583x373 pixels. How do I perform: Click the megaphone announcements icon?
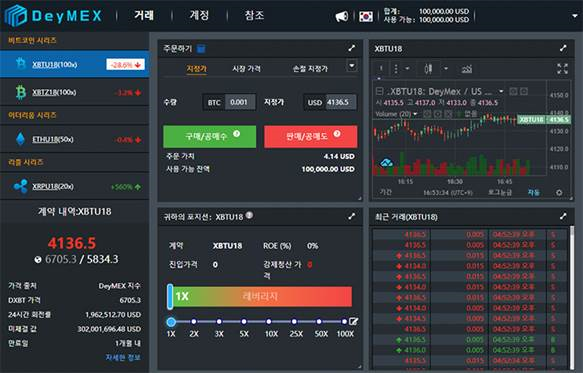(x=342, y=16)
